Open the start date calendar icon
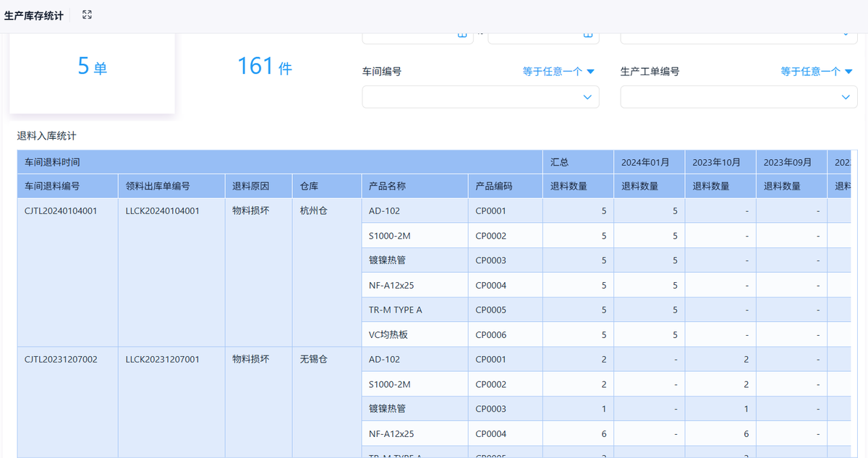The image size is (868, 458). (x=461, y=35)
